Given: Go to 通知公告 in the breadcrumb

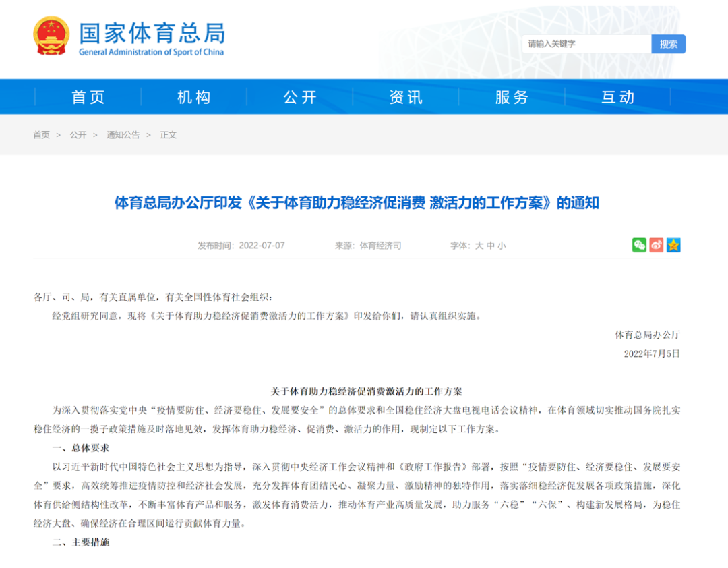Looking at the screenshot, I should [123, 135].
